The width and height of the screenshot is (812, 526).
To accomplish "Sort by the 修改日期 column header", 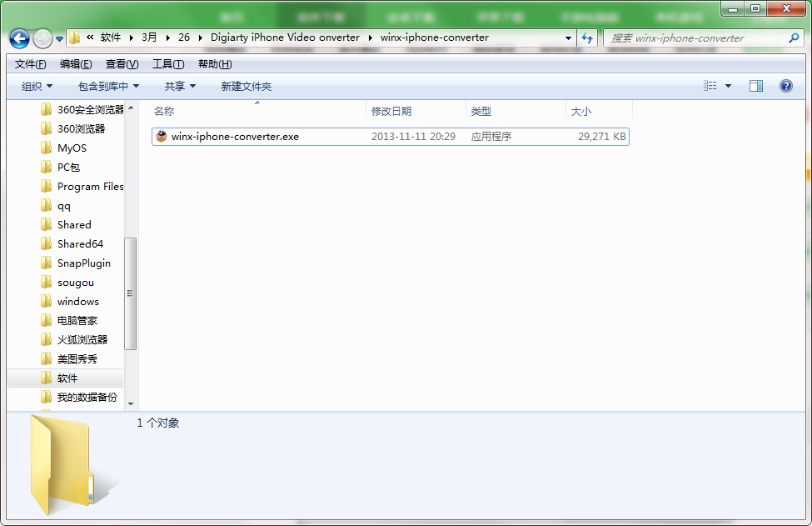I will pyautogui.click(x=416, y=112).
